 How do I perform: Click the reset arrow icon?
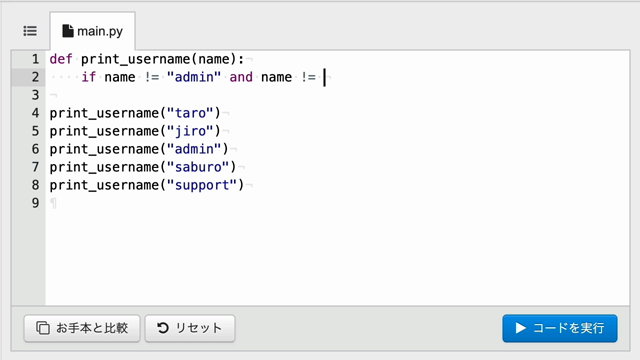(163, 328)
